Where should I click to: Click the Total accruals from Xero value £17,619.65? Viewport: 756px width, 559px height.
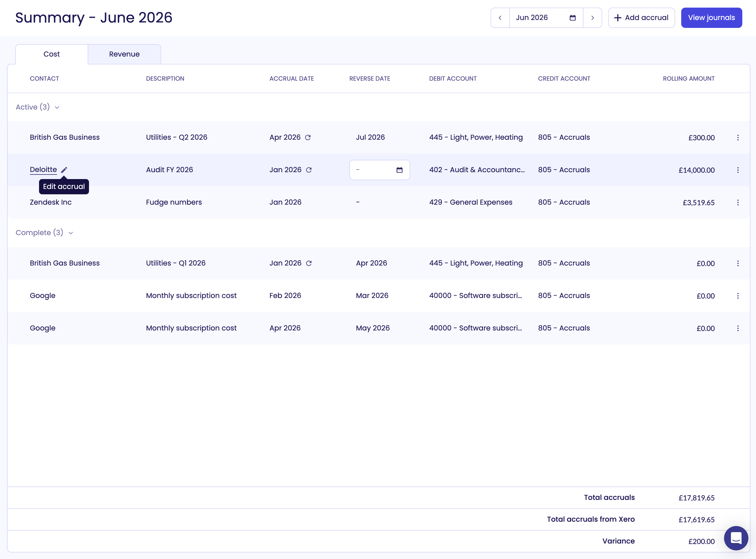(x=696, y=520)
